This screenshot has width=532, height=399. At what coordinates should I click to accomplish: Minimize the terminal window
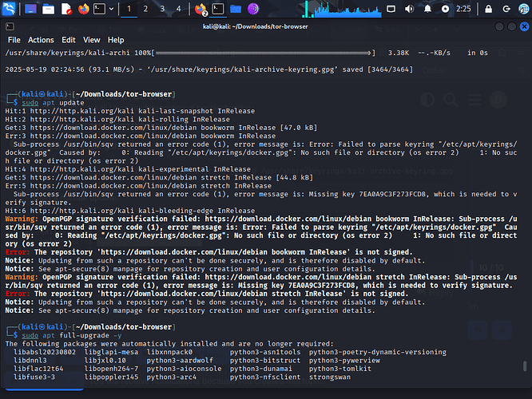click(x=499, y=26)
